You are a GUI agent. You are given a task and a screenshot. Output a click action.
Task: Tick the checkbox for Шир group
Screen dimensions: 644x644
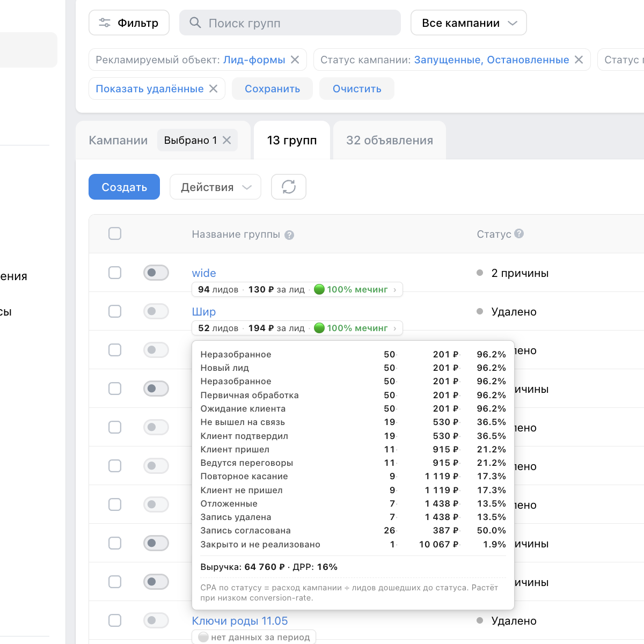tap(115, 311)
